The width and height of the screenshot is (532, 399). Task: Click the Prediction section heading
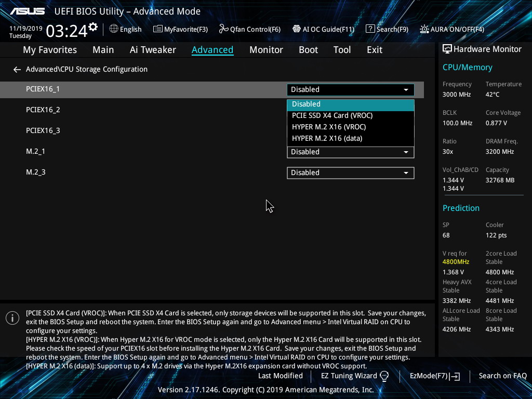pos(461,208)
